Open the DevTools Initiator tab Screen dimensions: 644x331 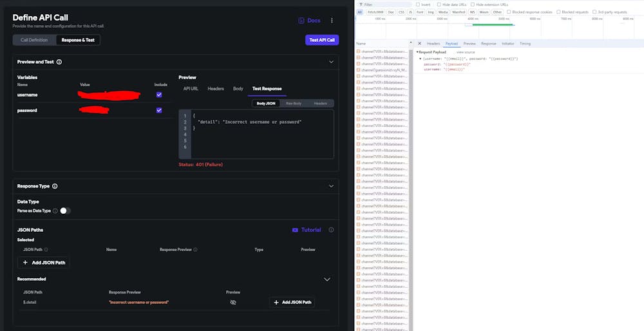coord(508,44)
